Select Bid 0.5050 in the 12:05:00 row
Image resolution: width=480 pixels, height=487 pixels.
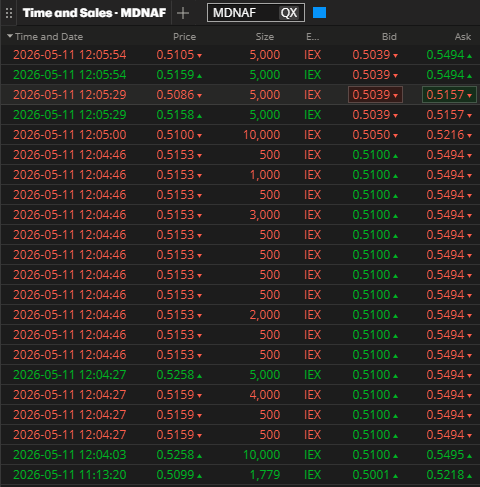pyautogui.click(x=375, y=135)
